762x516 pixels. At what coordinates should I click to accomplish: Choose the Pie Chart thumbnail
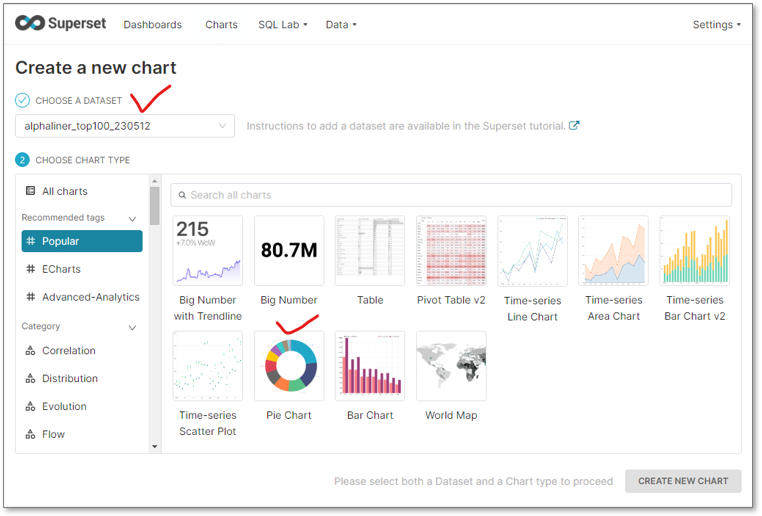(289, 366)
